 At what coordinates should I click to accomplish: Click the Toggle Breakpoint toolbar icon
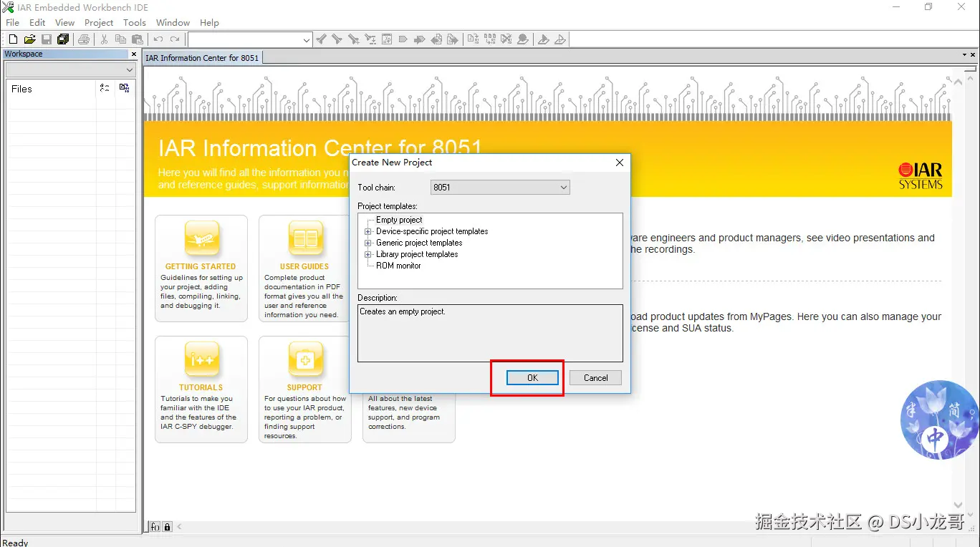tap(523, 39)
